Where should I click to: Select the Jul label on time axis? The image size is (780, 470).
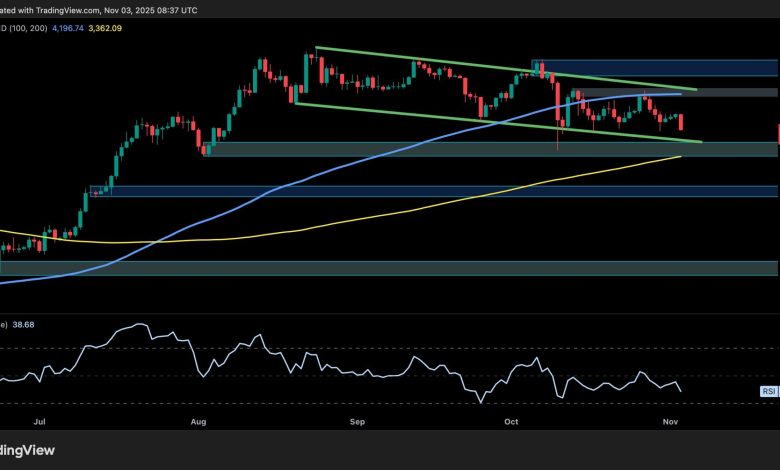(38, 424)
